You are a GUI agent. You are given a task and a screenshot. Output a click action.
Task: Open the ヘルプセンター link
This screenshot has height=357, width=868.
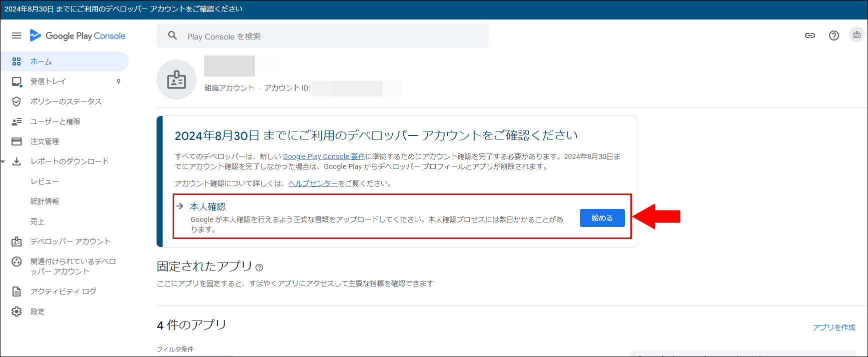tap(313, 183)
